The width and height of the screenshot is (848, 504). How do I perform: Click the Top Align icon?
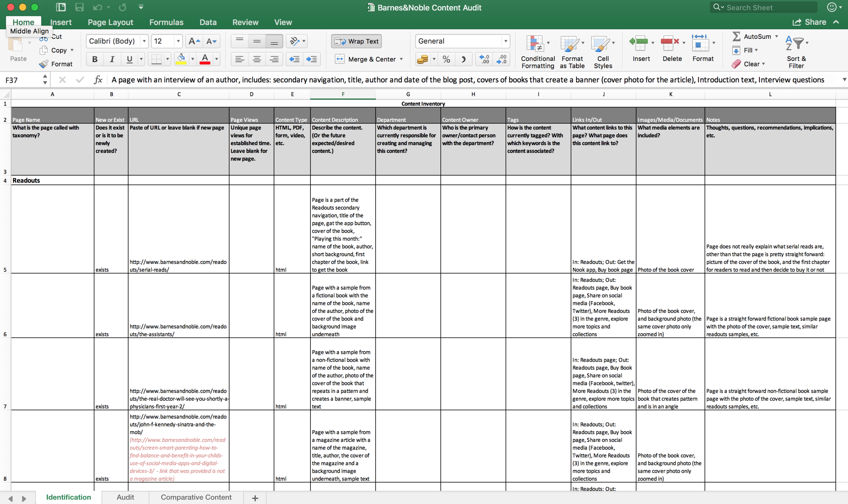[x=239, y=41]
